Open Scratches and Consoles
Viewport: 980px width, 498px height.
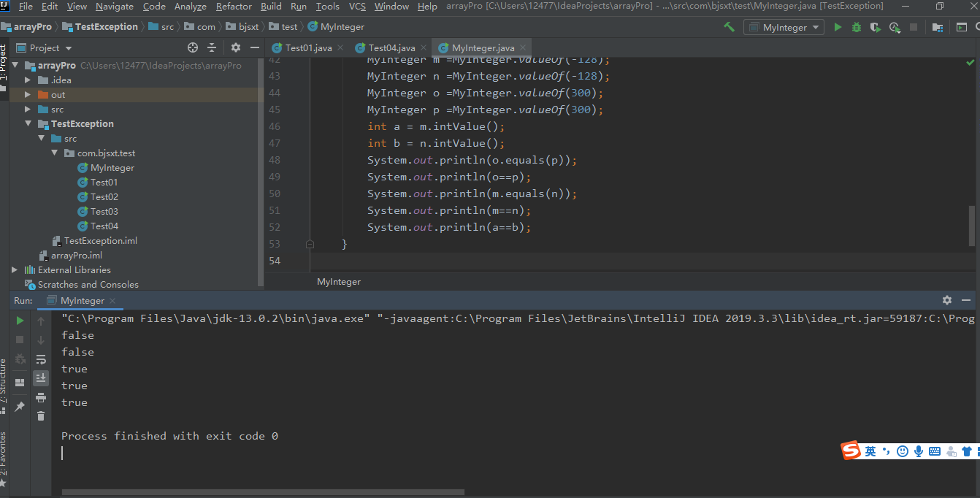88,284
